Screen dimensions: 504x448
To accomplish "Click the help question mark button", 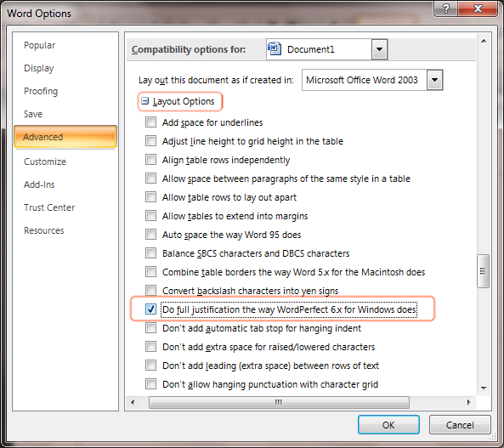I will pyautogui.click(x=446, y=9).
